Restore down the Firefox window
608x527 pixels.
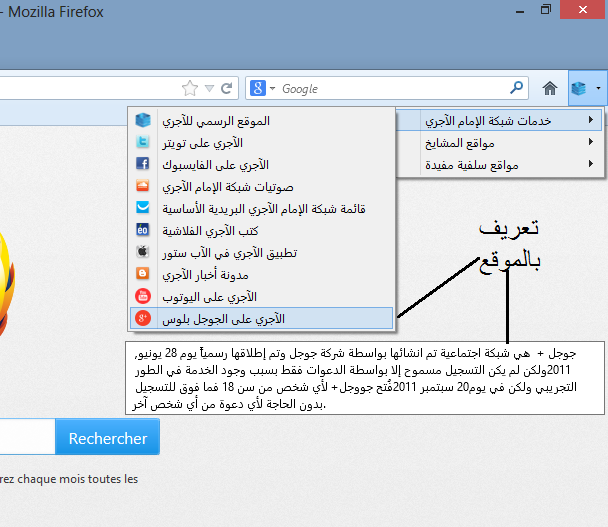[x=546, y=10]
